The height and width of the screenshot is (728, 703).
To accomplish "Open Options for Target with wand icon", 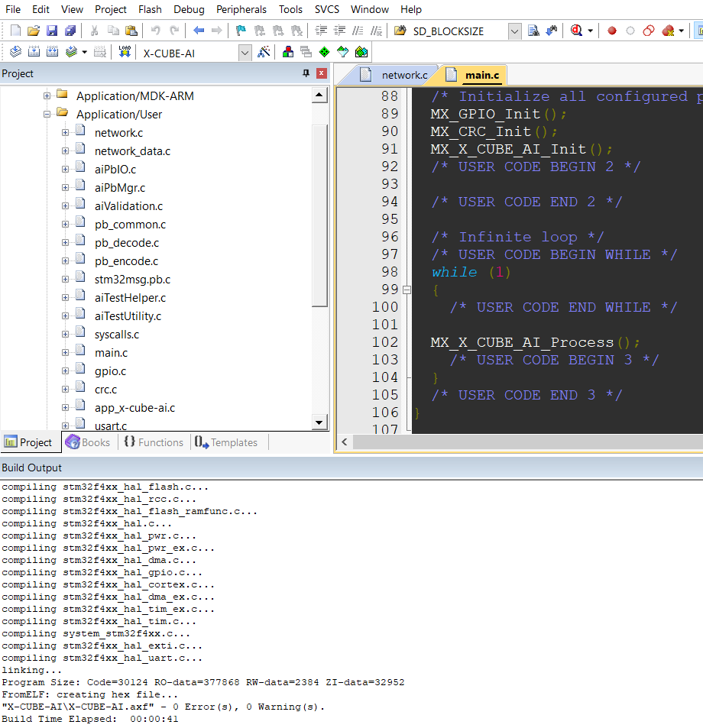I will point(264,51).
